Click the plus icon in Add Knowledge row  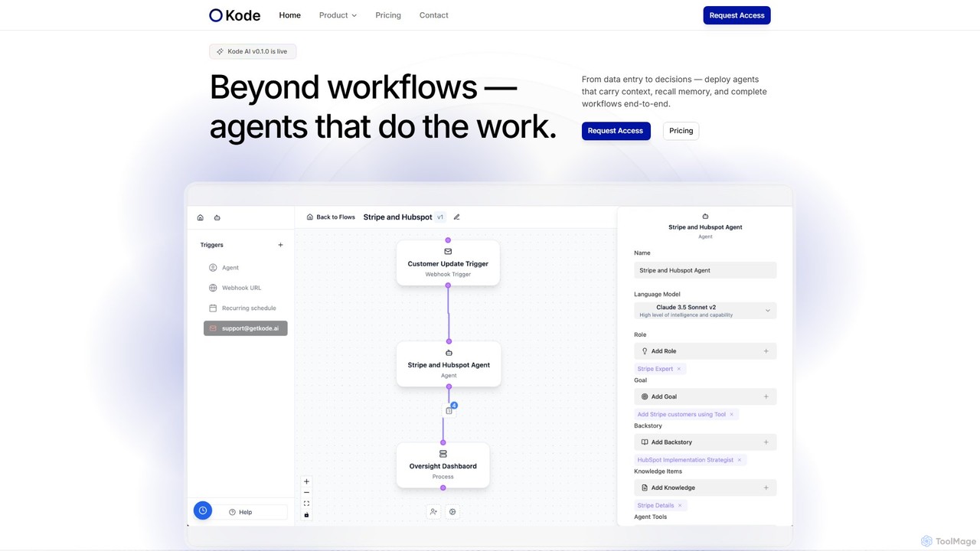[x=766, y=487]
